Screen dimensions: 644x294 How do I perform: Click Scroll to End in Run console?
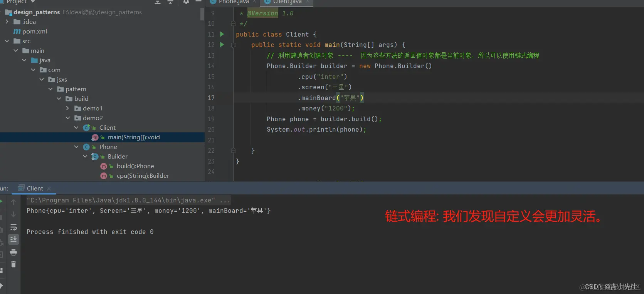pos(13,240)
